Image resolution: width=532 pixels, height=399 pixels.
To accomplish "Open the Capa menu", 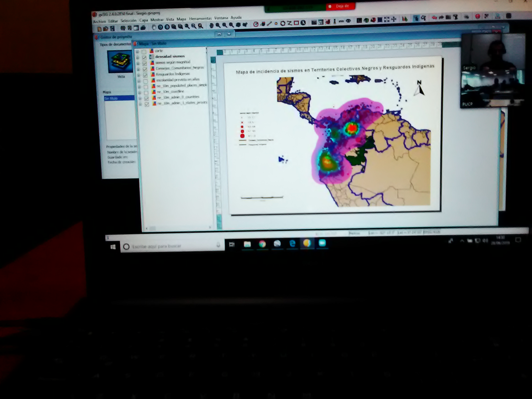I will [x=143, y=20].
